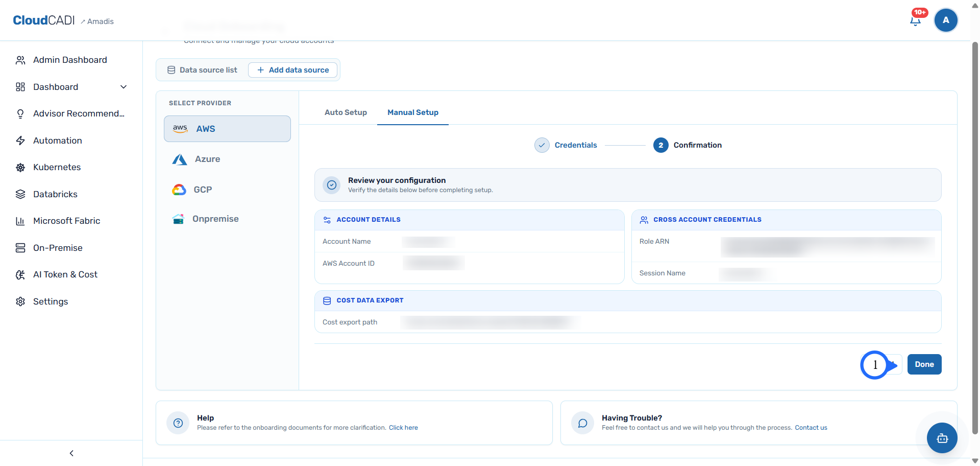Click the AWS provider logo
The width and height of the screenshot is (980, 466).
coord(180,129)
